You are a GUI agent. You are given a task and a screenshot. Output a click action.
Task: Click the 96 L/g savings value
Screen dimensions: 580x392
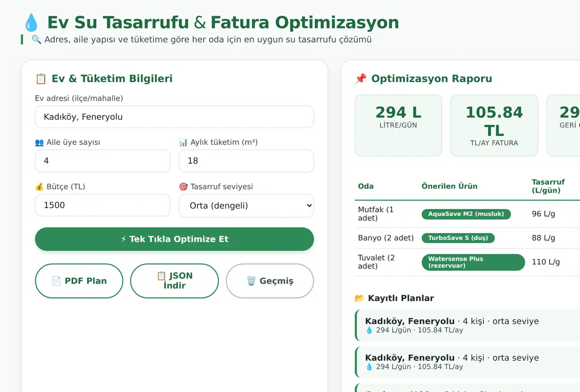[543, 214]
